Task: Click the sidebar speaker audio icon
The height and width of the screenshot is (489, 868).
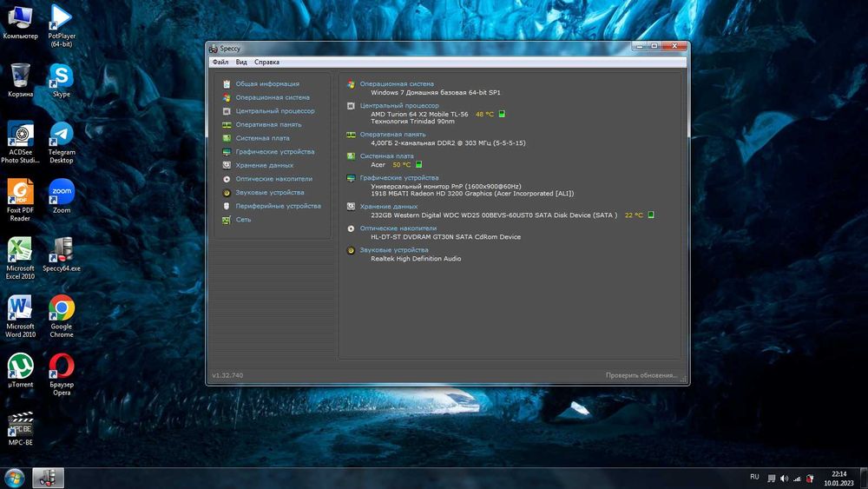Action: (x=227, y=193)
